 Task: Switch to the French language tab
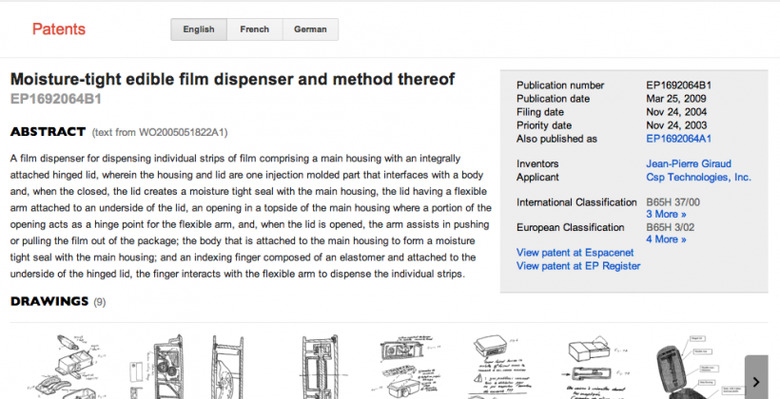pyautogui.click(x=254, y=29)
